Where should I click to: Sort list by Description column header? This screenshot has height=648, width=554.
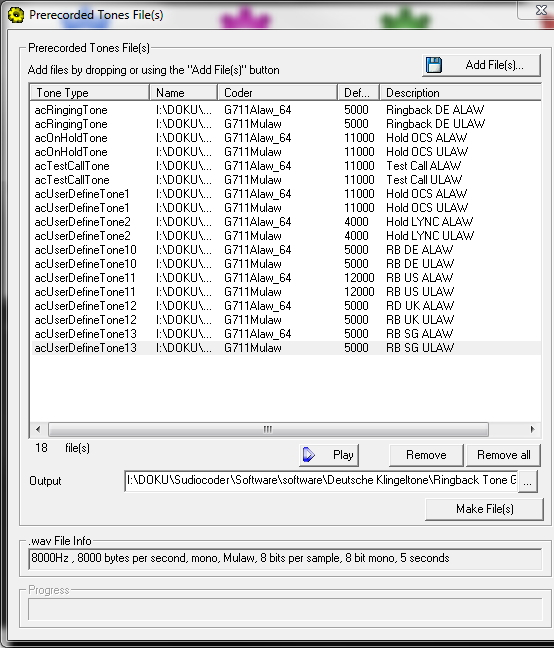[460, 93]
